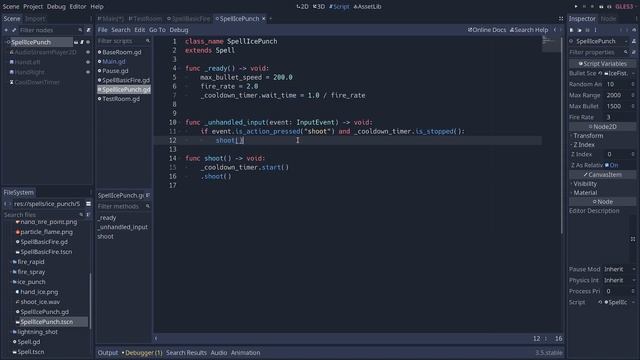Toggle split mode in FileSystem dock

point(88,204)
